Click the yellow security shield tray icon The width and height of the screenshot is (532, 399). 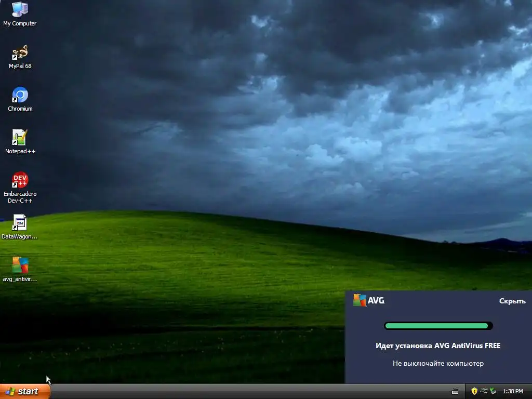(x=474, y=391)
